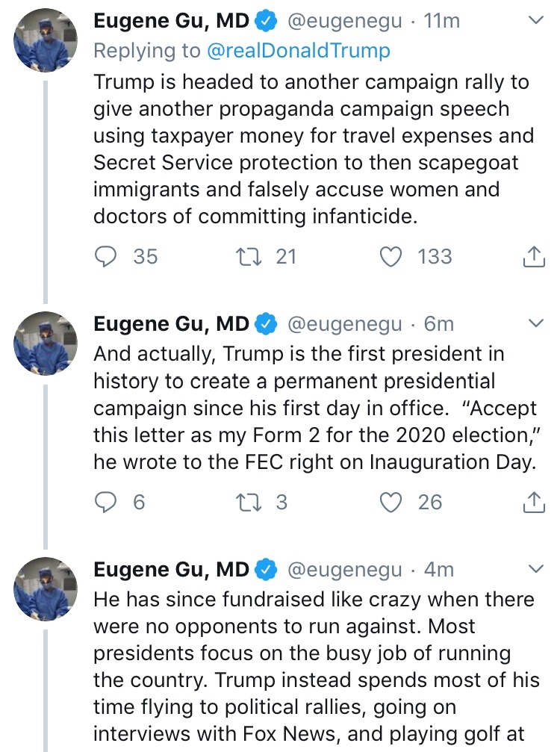The width and height of the screenshot is (560, 752).
Task: Share the campaign rally tweet
Action: point(532,257)
